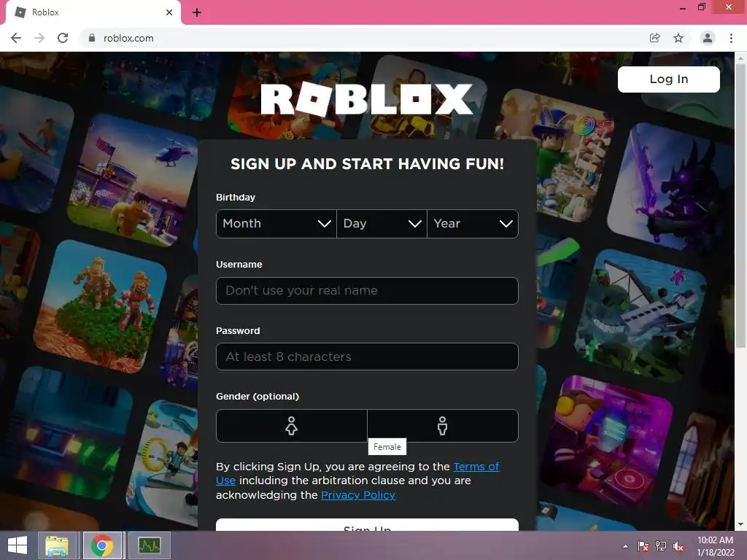Click the scrollbar down arrow
The height and width of the screenshot is (560, 747).
click(740, 524)
